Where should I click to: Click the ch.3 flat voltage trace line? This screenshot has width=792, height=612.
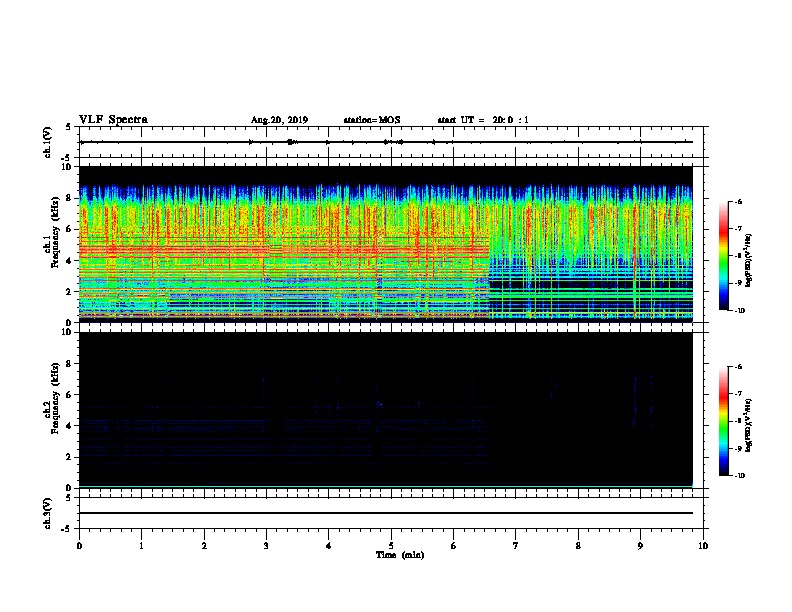click(386, 513)
